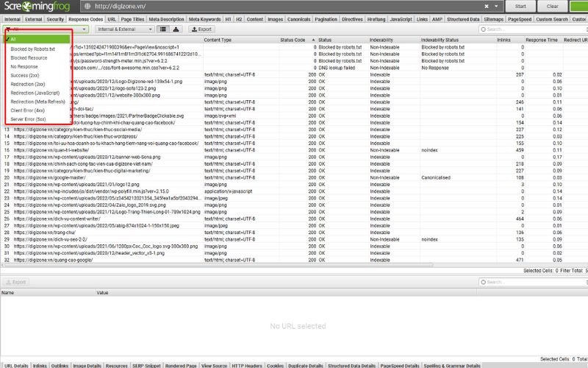Open the Cookies bottom tab
The image size is (588, 368).
click(275, 365)
